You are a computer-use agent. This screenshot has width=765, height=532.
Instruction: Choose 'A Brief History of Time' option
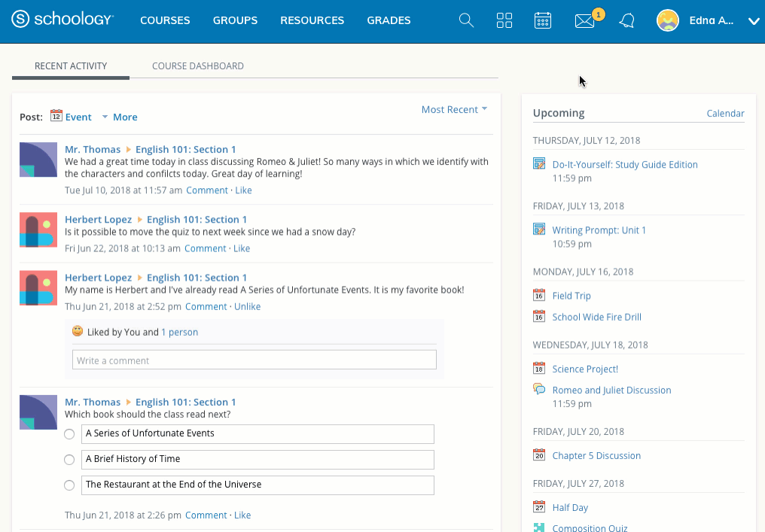coord(69,460)
